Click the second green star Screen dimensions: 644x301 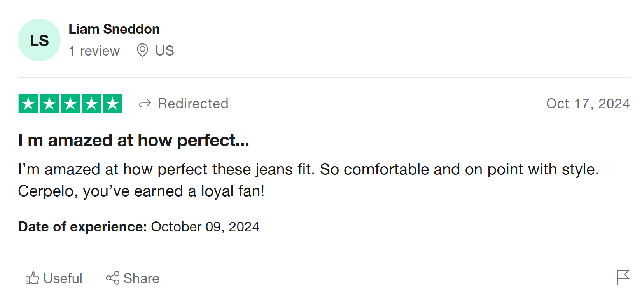pos(49,103)
